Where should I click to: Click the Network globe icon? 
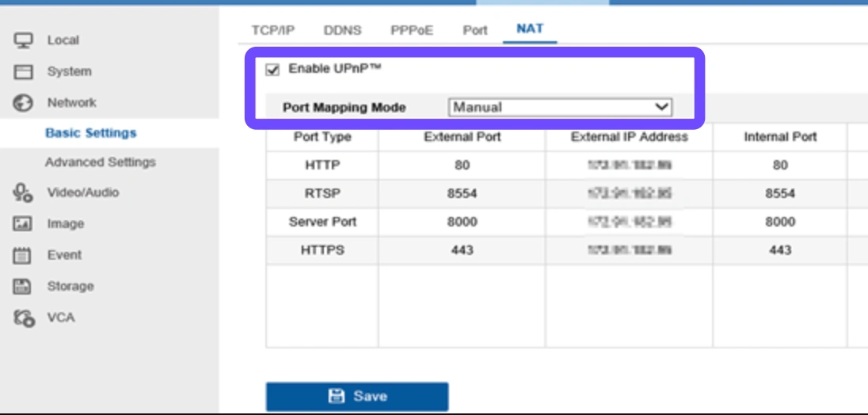coord(23,103)
